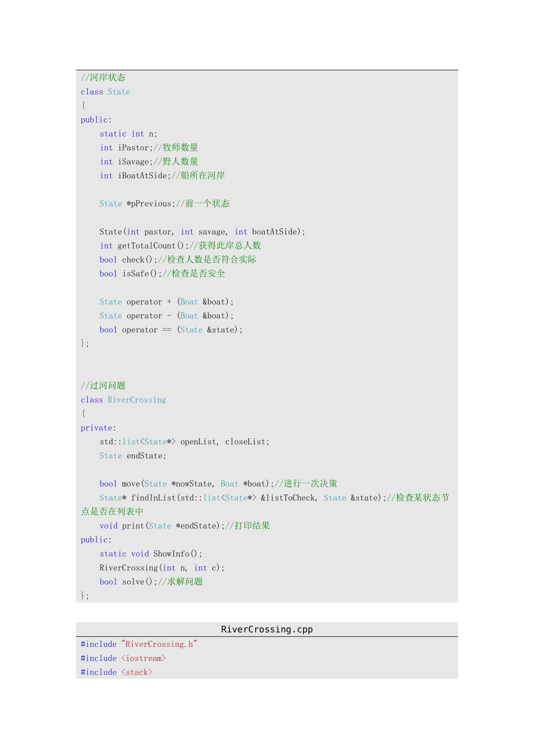Screen dimensions: 534x756
Task: Click the constructor line "State(int pastor, int savage, int boatAtSide);"
Action: click(202, 232)
